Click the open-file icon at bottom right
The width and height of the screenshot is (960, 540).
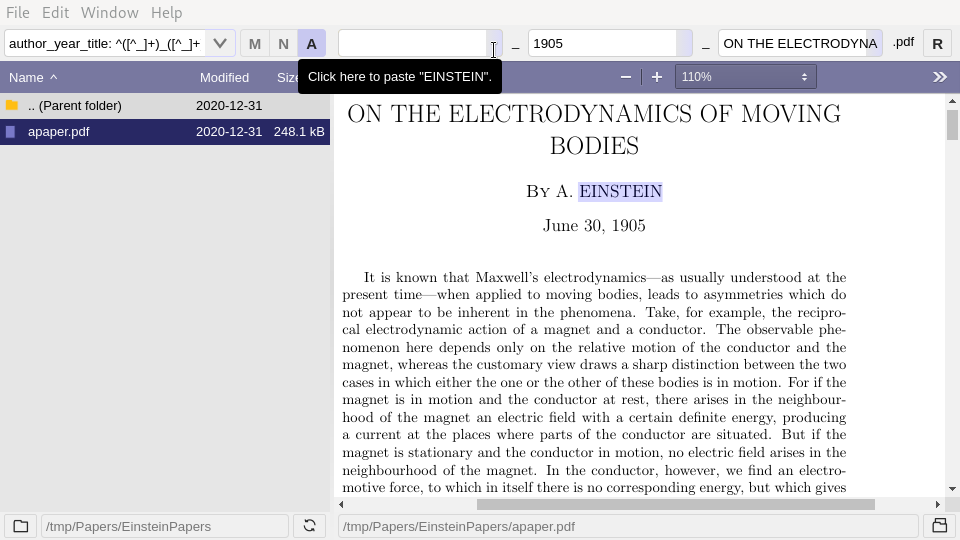pos(940,526)
